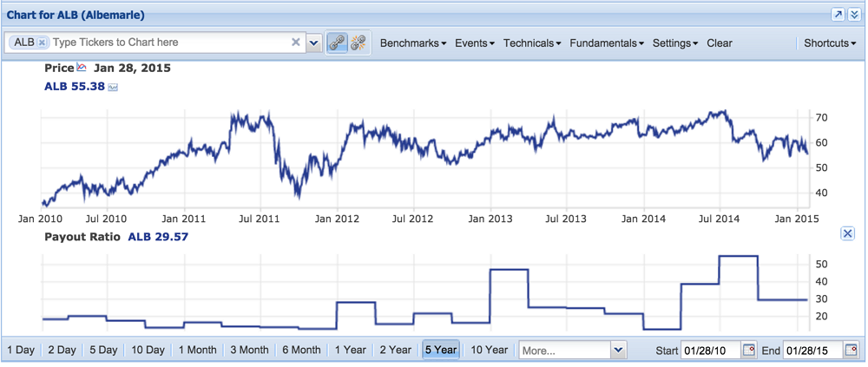Collapse the chart panel with double chevron
This screenshot has height=367, width=868.
[x=853, y=15]
